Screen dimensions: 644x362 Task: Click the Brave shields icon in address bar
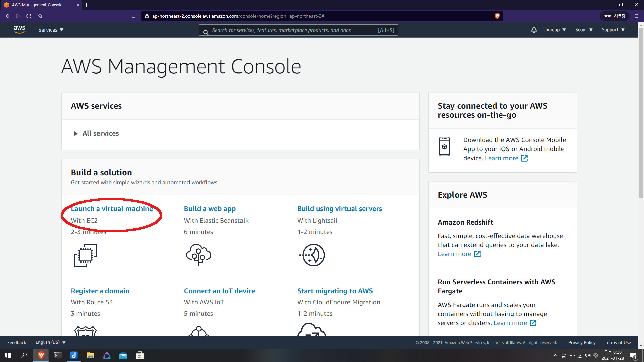tap(497, 16)
